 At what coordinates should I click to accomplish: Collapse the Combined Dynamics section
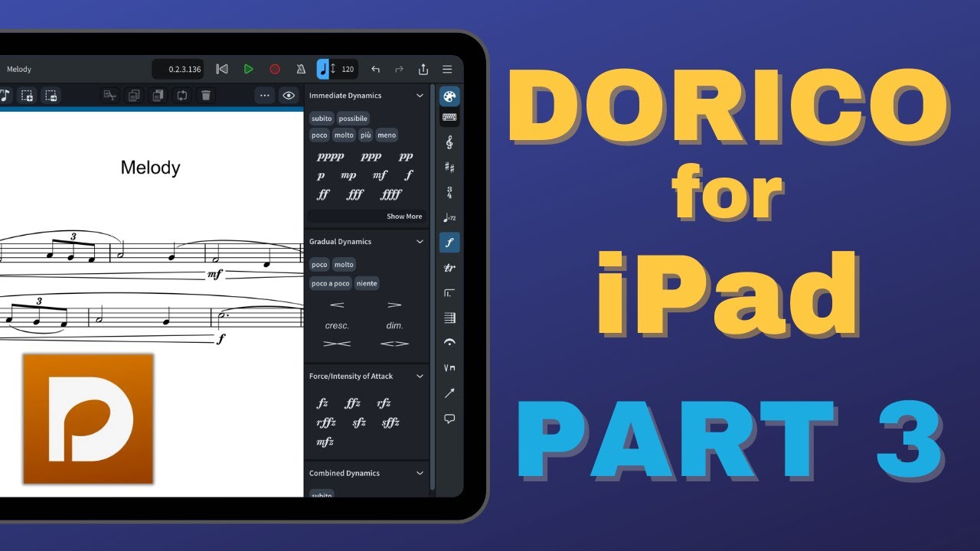point(420,474)
